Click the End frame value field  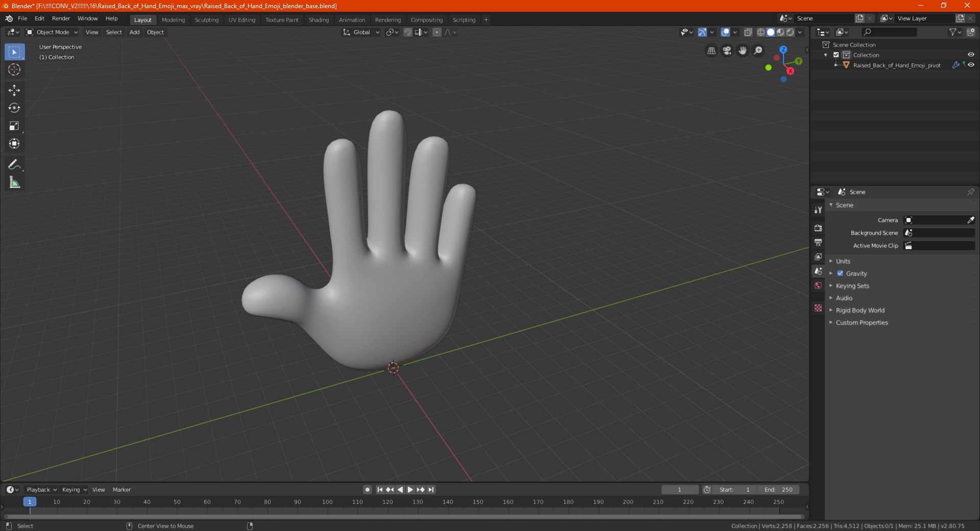pyautogui.click(x=778, y=490)
